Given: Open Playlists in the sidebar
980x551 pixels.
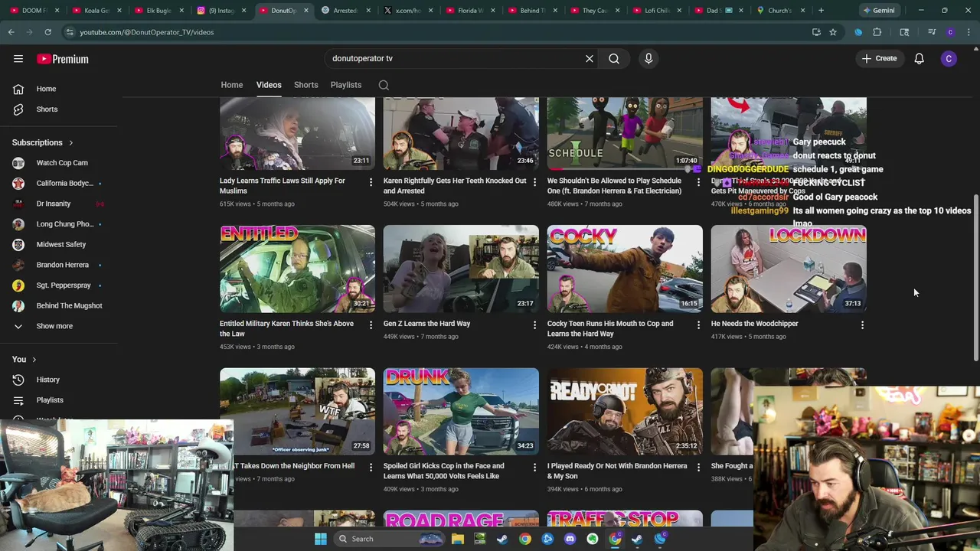Looking at the screenshot, I should tap(50, 400).
